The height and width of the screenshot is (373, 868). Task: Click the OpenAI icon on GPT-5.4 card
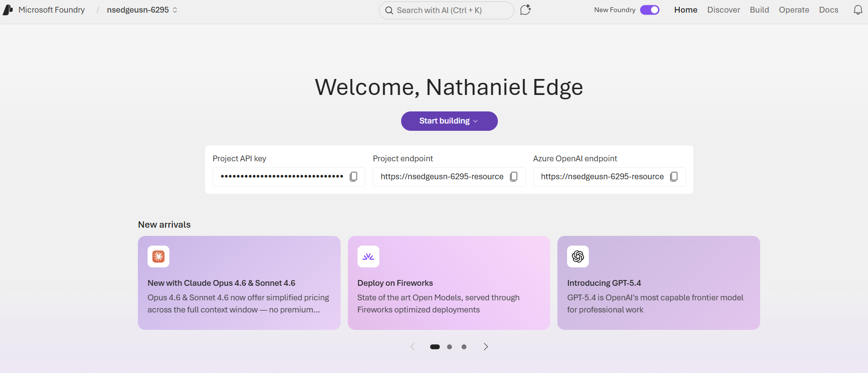[578, 256]
